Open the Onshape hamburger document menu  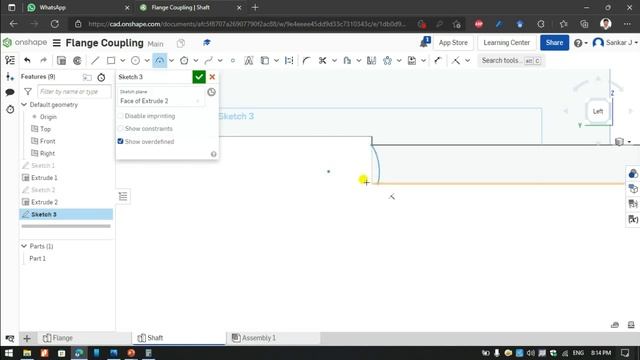coord(57,43)
